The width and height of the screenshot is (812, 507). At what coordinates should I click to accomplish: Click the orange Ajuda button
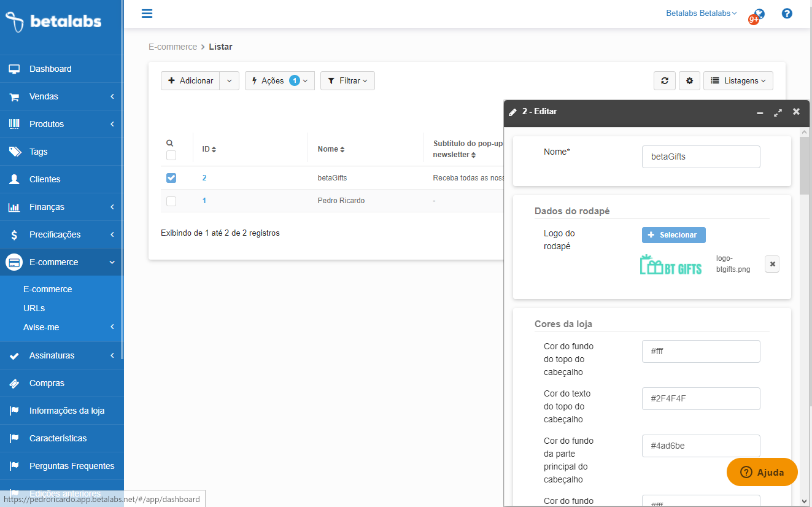pyautogui.click(x=762, y=472)
